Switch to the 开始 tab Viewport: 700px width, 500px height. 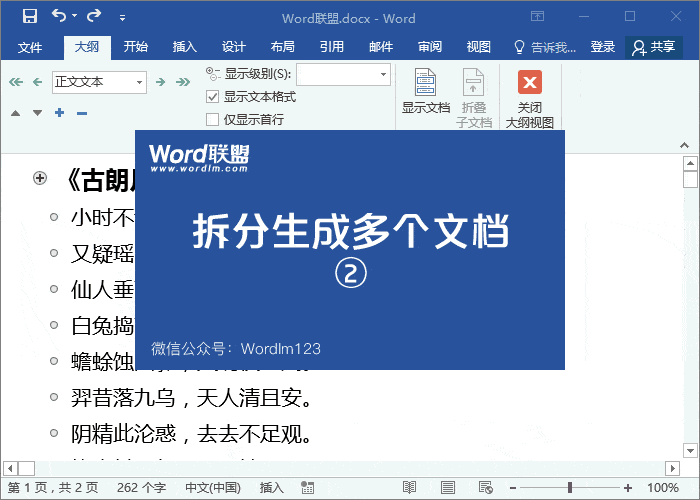coord(136,47)
